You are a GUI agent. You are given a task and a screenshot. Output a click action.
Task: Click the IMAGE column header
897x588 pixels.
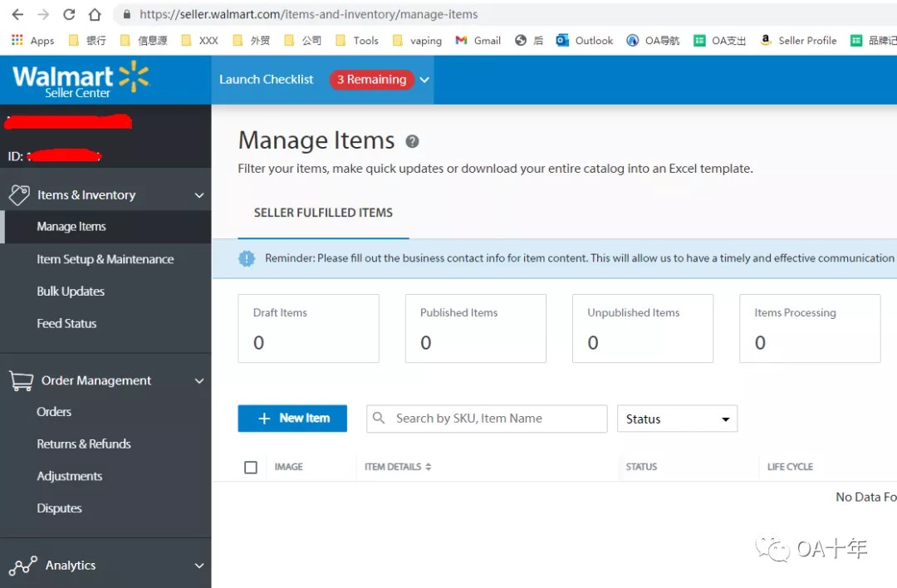[x=289, y=467]
